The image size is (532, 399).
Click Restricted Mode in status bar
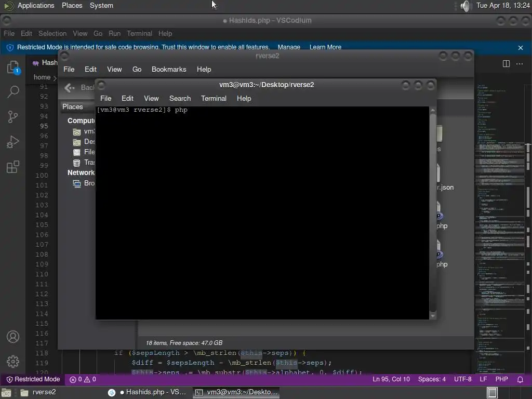[33, 379]
